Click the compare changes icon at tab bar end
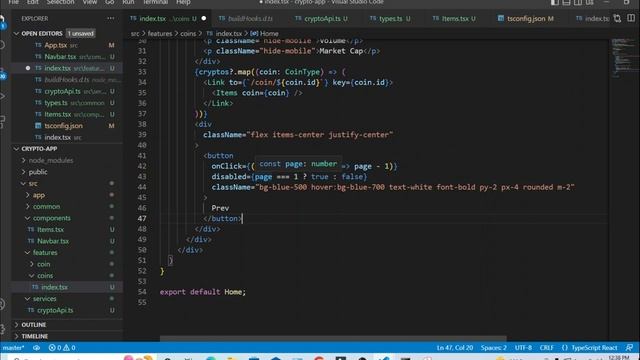 coord(617,18)
